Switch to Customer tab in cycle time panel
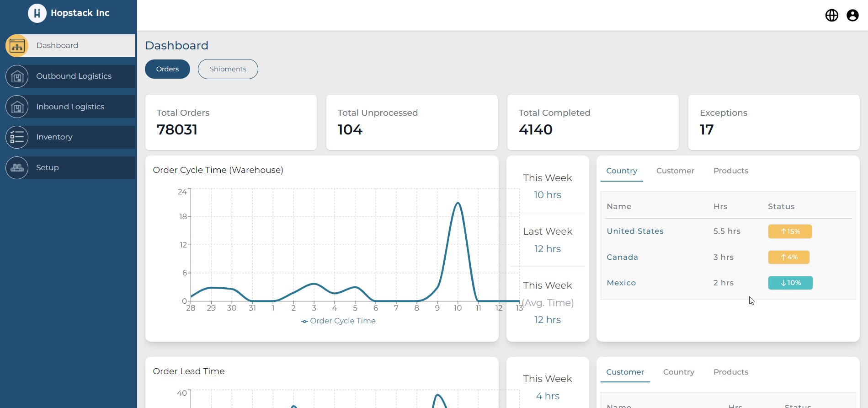Image resolution: width=868 pixels, height=408 pixels. click(675, 171)
